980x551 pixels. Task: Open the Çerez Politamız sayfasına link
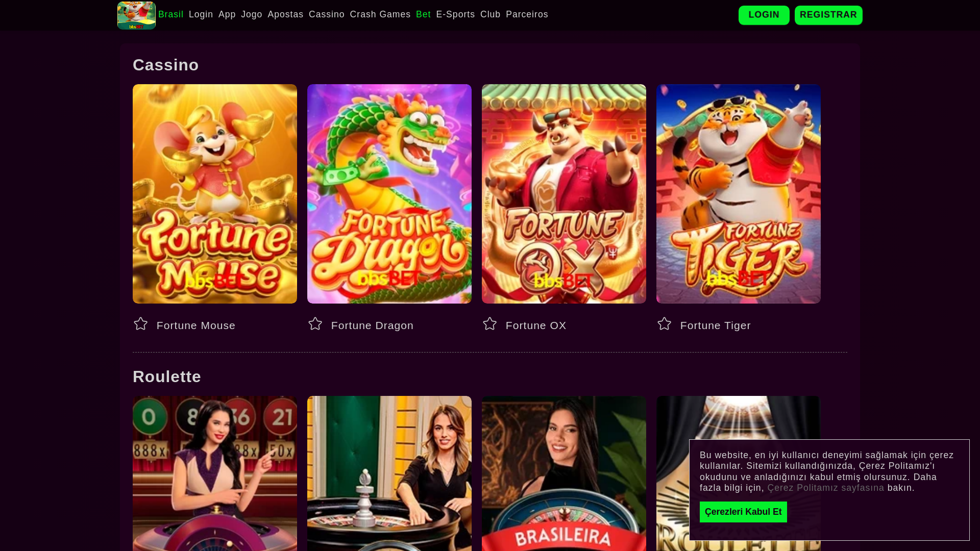pyautogui.click(x=826, y=488)
